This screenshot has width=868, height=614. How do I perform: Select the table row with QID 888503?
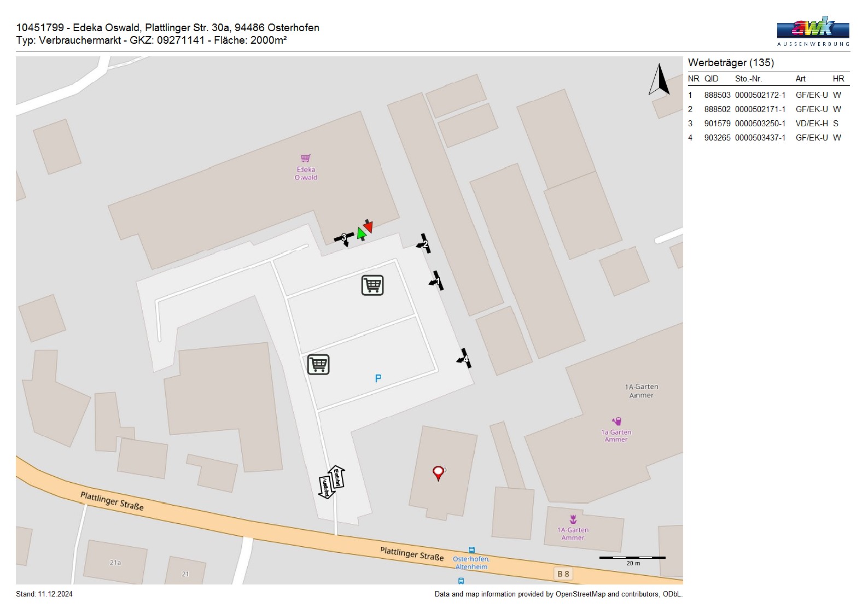(768, 95)
